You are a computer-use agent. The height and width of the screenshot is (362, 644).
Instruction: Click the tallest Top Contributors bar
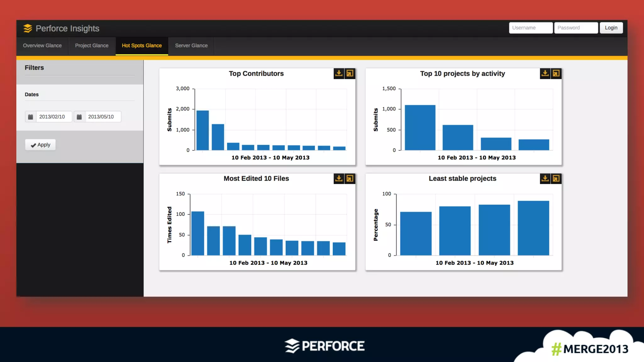(203, 130)
